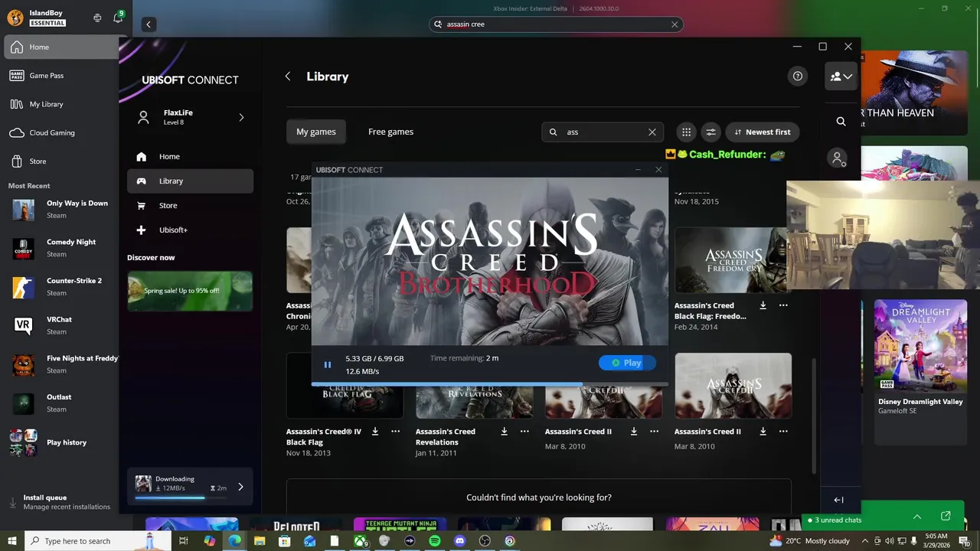The height and width of the screenshot is (551, 980).
Task: Open Home in Ubisoft Connect sidebar
Action: 190,156
